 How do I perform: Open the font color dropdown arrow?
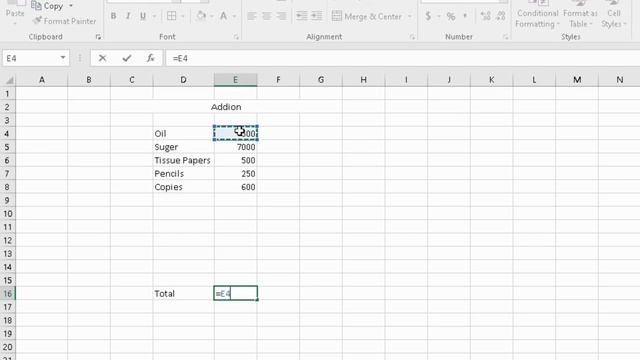[x=234, y=16]
